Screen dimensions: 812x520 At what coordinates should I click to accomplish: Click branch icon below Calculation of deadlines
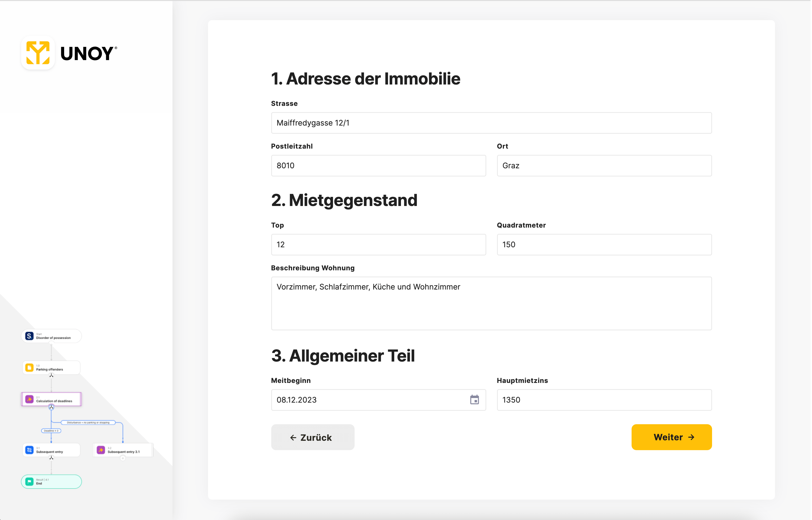(x=51, y=408)
